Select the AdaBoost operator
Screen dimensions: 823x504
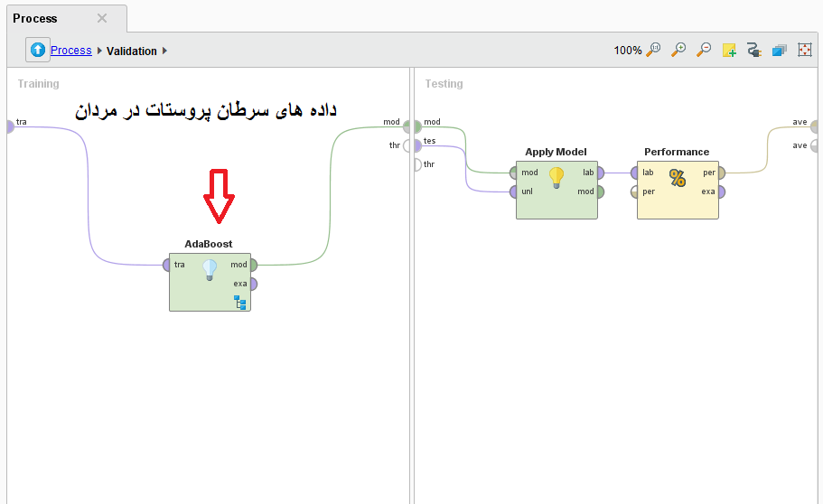[210, 281]
